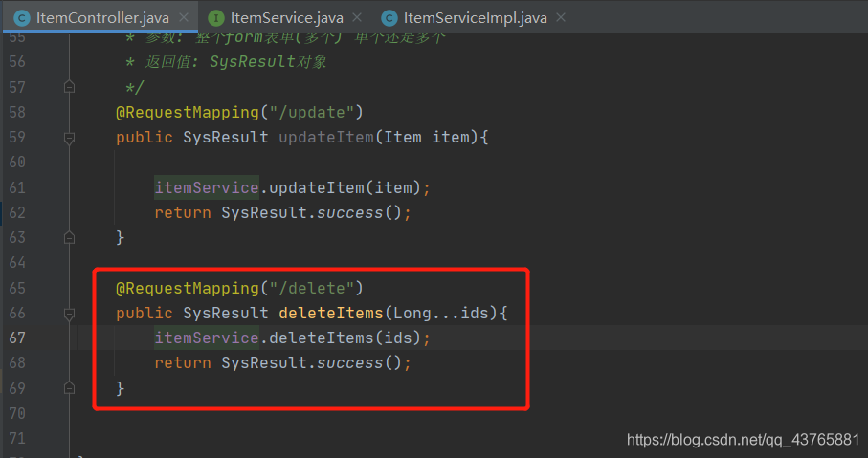The height and width of the screenshot is (458, 868).
Task: Click the class icon on ItemController.java tab
Action: pos(22,18)
